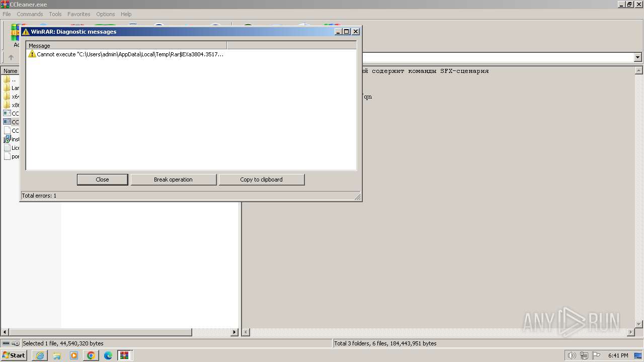Select the highlighted CC executable file icon
Image resolution: width=644 pixels, height=362 pixels.
(7, 122)
